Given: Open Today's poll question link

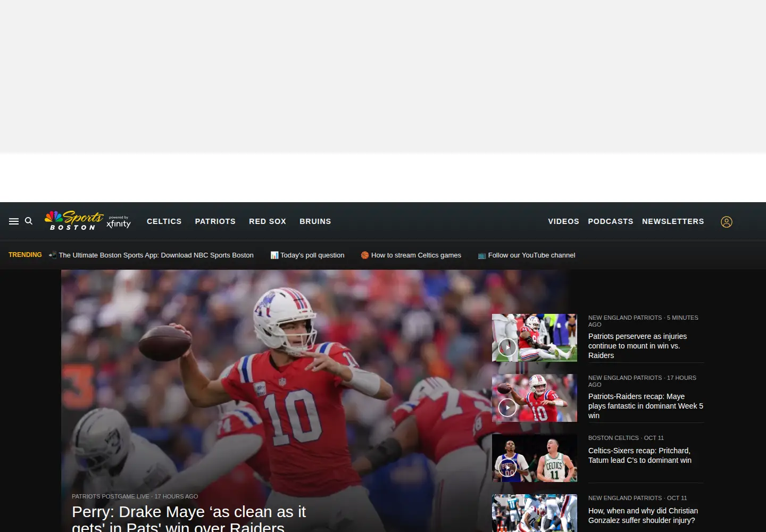Looking at the screenshot, I should point(307,255).
